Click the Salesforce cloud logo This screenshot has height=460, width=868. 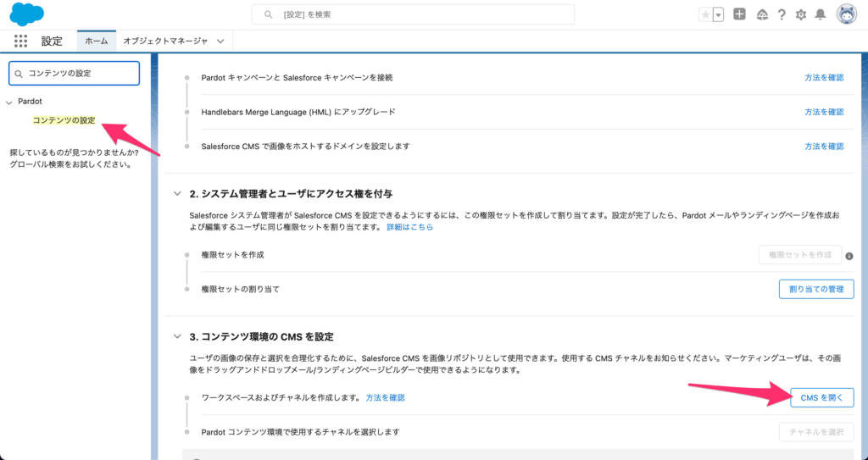tap(26, 14)
